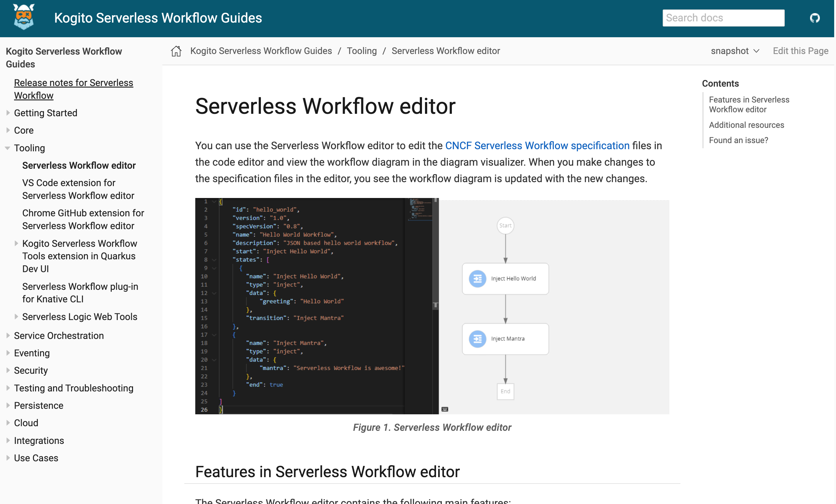
Task: Click the Start node in the diagram
Action: [x=505, y=225]
